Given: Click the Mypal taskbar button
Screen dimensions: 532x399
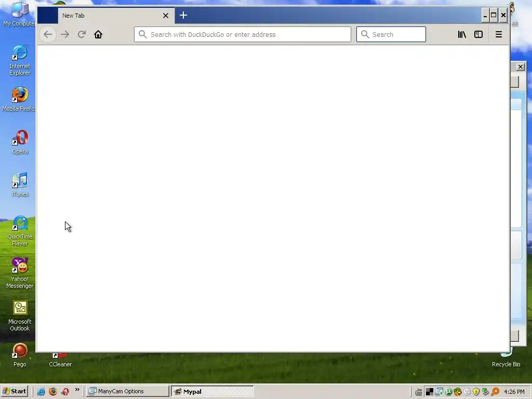Looking at the screenshot, I should point(212,392).
